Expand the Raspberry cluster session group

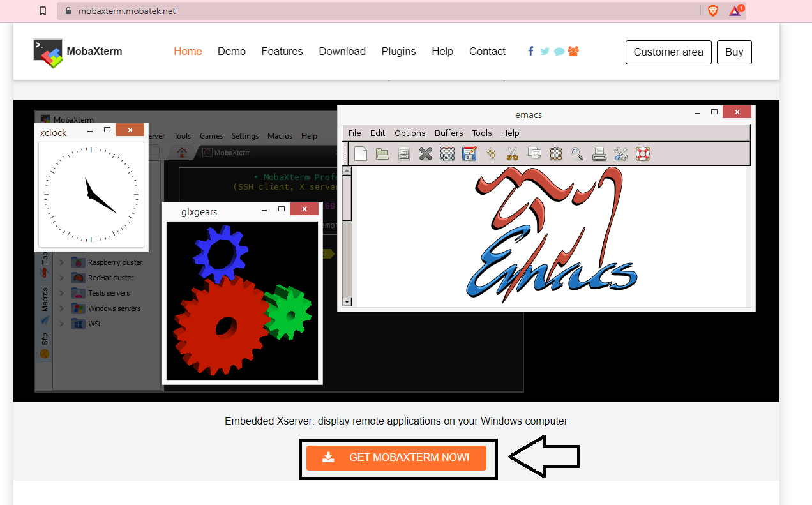point(61,262)
